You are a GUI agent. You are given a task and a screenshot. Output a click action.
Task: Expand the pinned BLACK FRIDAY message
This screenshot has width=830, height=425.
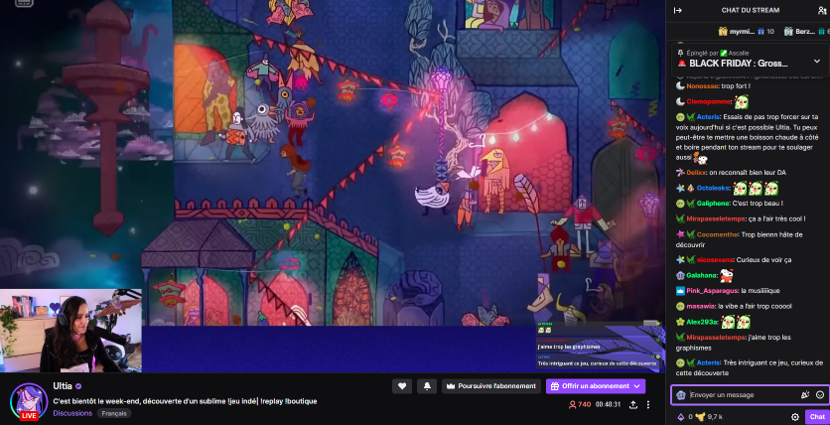pyautogui.click(x=817, y=61)
